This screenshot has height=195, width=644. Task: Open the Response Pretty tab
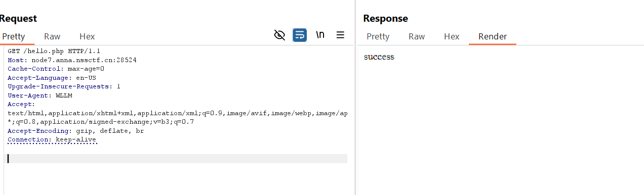pyautogui.click(x=378, y=36)
